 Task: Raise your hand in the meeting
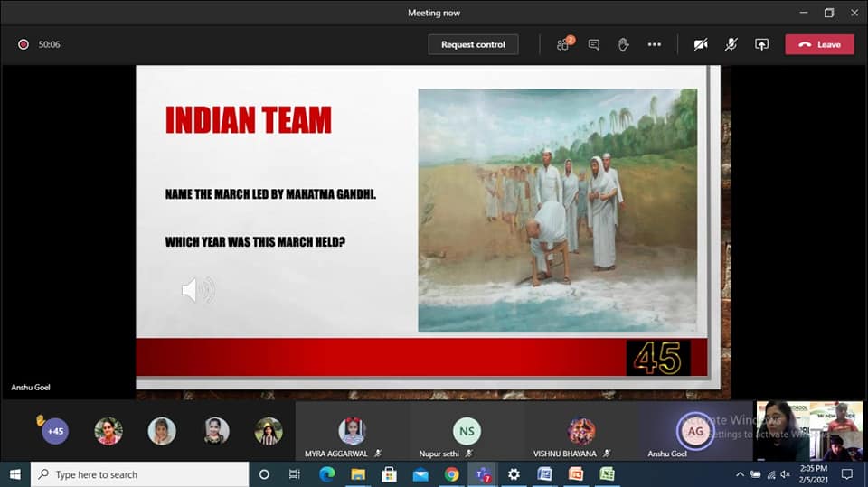point(623,44)
